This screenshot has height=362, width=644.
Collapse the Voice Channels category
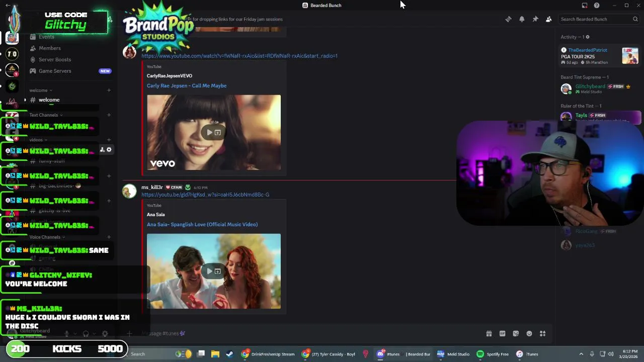tap(47, 237)
